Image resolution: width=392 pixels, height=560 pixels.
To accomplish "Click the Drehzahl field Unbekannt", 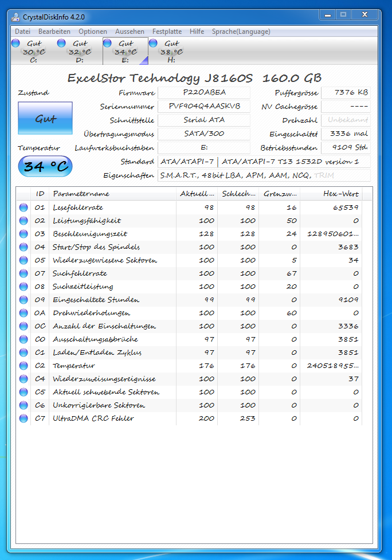I will (346, 120).
